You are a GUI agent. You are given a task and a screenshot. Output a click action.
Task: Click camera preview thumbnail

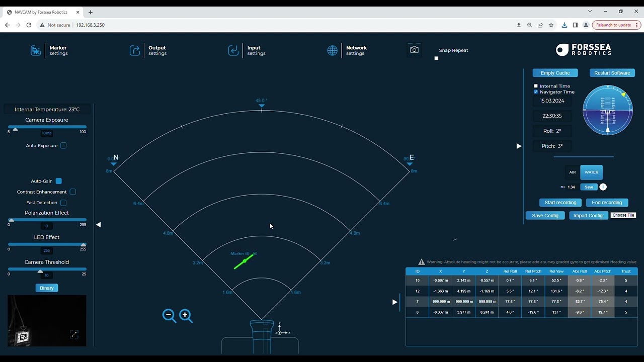point(47,321)
